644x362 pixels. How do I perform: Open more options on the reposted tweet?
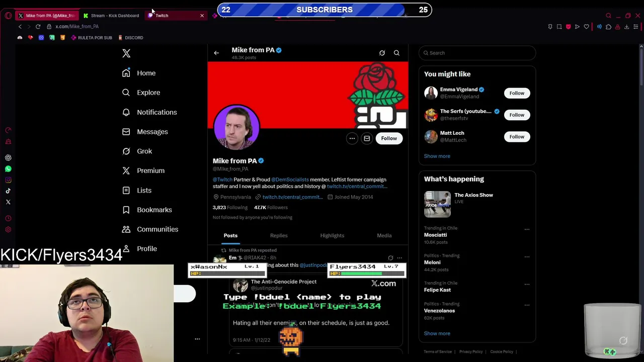coord(399,258)
